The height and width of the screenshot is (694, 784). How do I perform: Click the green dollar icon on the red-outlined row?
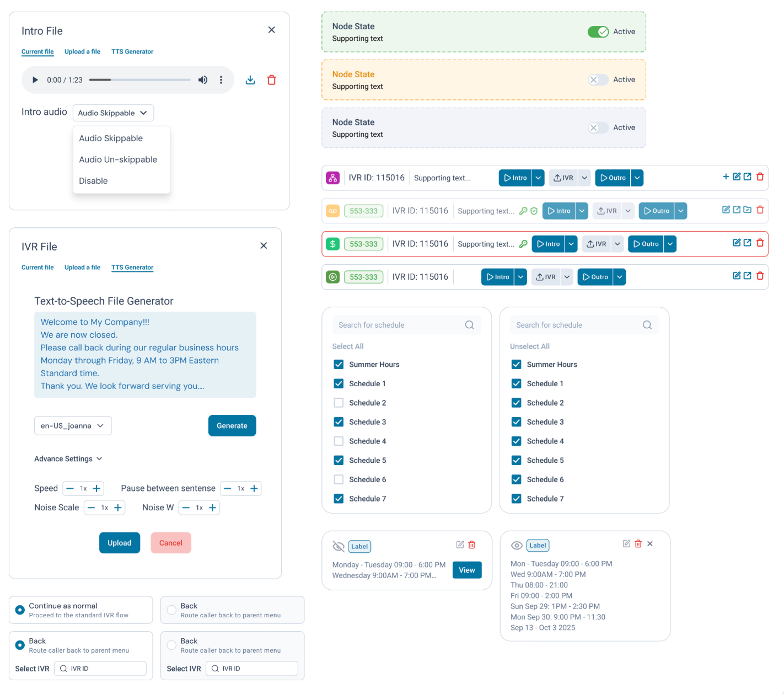pyautogui.click(x=332, y=243)
